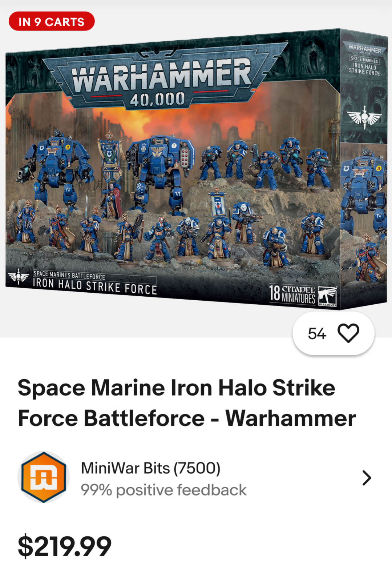Select the MiniWar Bits (7500) seller name

[150, 468]
